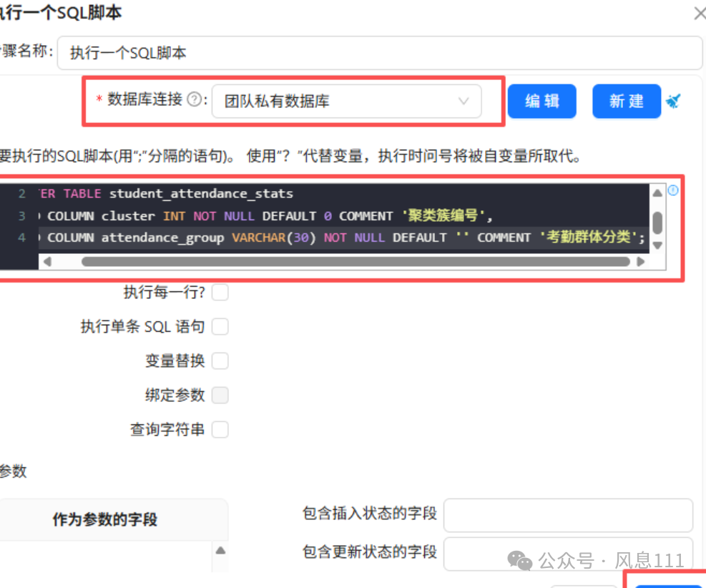This screenshot has height=588, width=706.
Task: Toggle the 查询字符串 checkbox
Action: pos(220,429)
